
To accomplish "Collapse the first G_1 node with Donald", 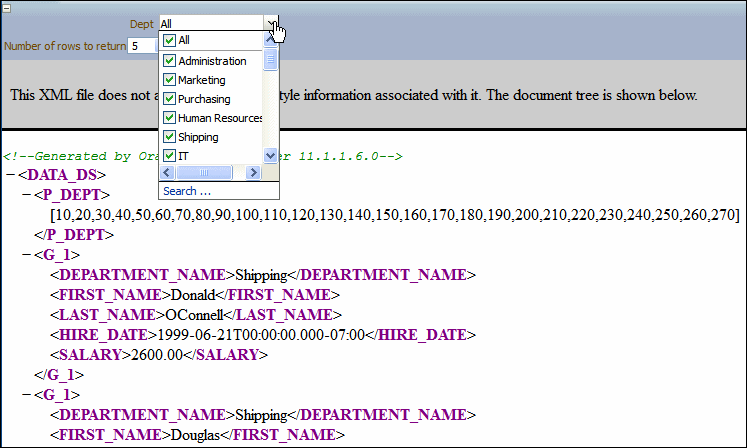I will pos(27,255).
